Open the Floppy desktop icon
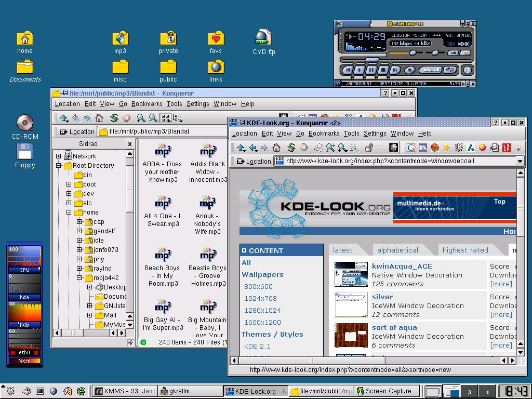Image resolution: width=532 pixels, height=399 pixels. point(25,156)
